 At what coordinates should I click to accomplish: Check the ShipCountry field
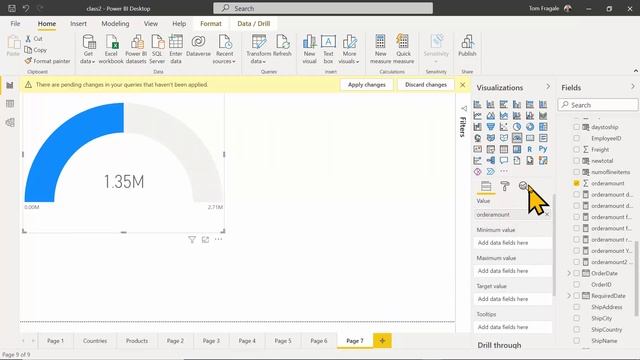(576, 329)
